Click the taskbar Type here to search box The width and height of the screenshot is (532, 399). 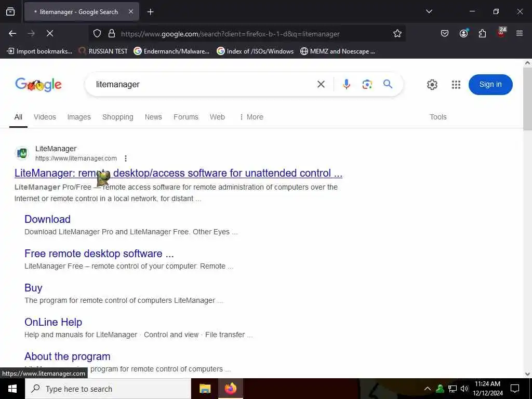108,389
